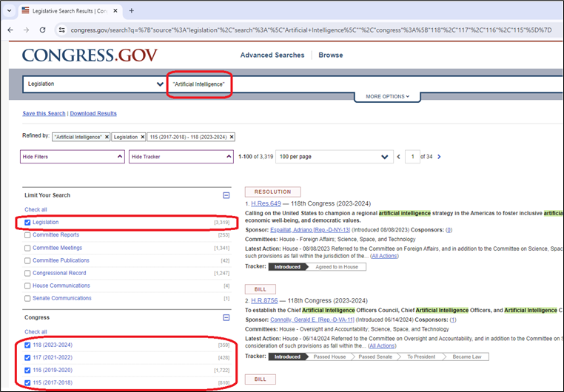Viewport: 564px width, 392px height.
Task: Click Agreed to in House tracker step
Action: coord(337,267)
